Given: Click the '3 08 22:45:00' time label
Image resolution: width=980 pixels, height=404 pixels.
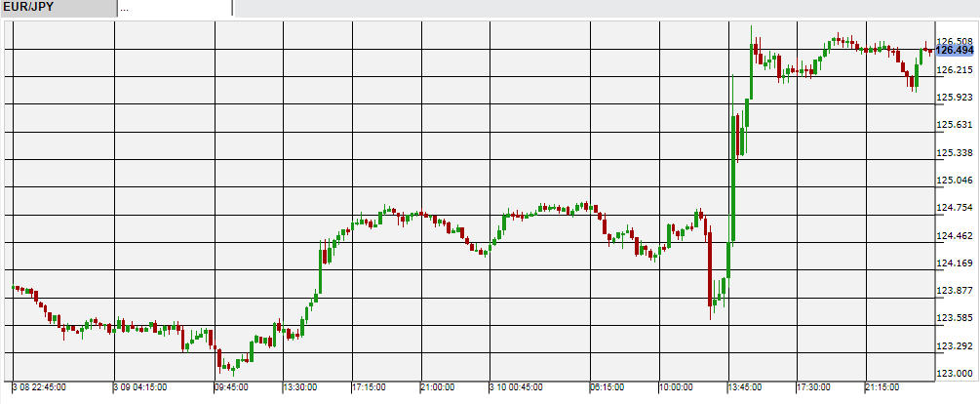Looking at the screenshot, I should pyautogui.click(x=39, y=387).
